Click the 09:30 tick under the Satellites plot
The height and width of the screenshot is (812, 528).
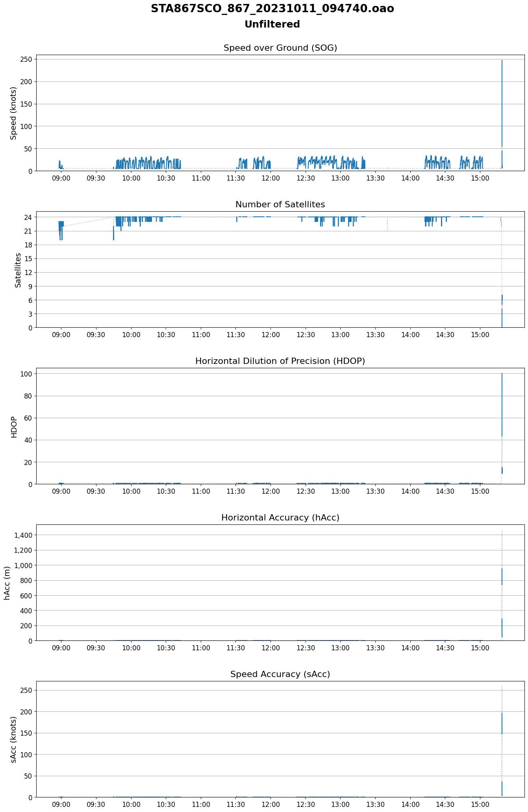tap(96, 335)
